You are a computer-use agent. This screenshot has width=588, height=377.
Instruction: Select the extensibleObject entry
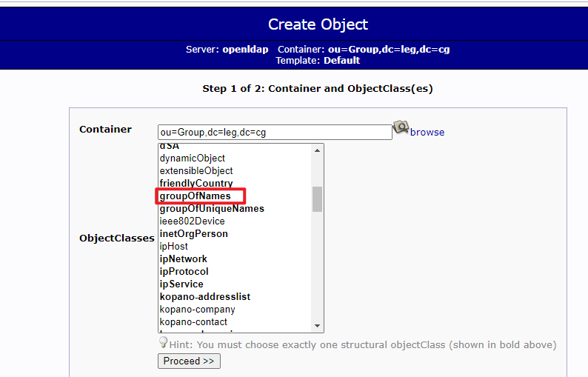196,171
